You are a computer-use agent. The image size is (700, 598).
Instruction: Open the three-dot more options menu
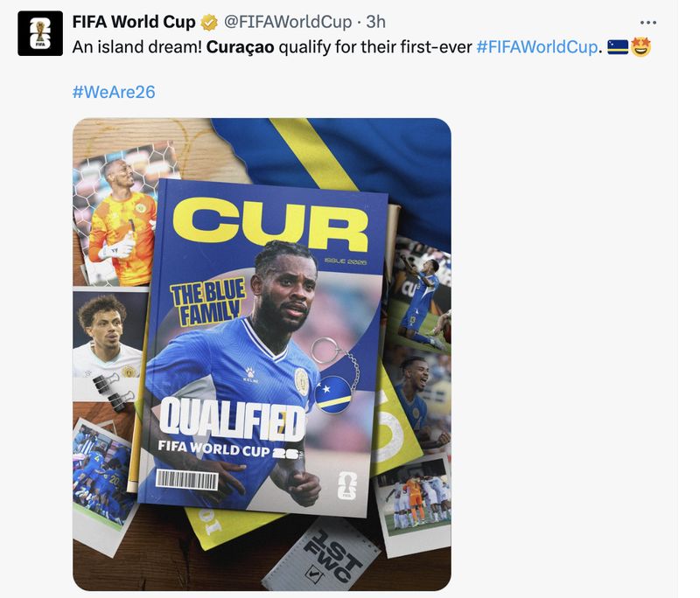click(x=647, y=23)
